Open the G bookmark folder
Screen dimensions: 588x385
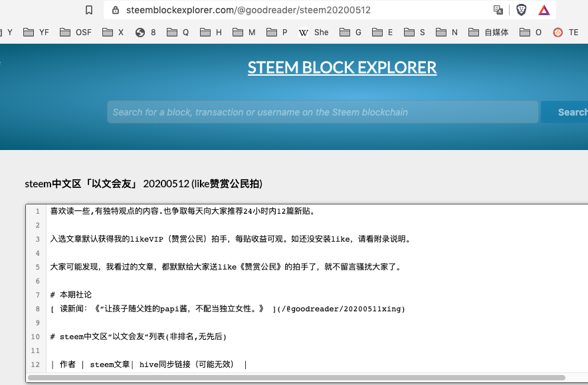click(350, 33)
